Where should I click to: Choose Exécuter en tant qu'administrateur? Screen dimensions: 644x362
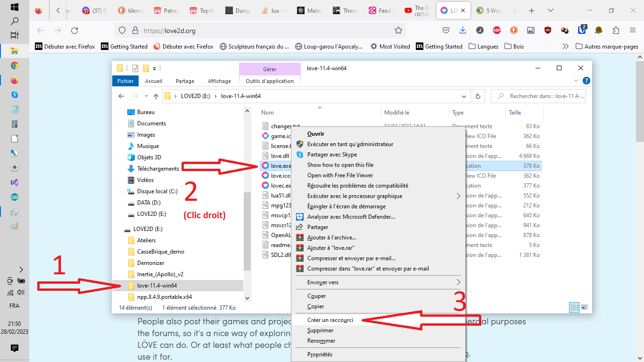coord(350,144)
